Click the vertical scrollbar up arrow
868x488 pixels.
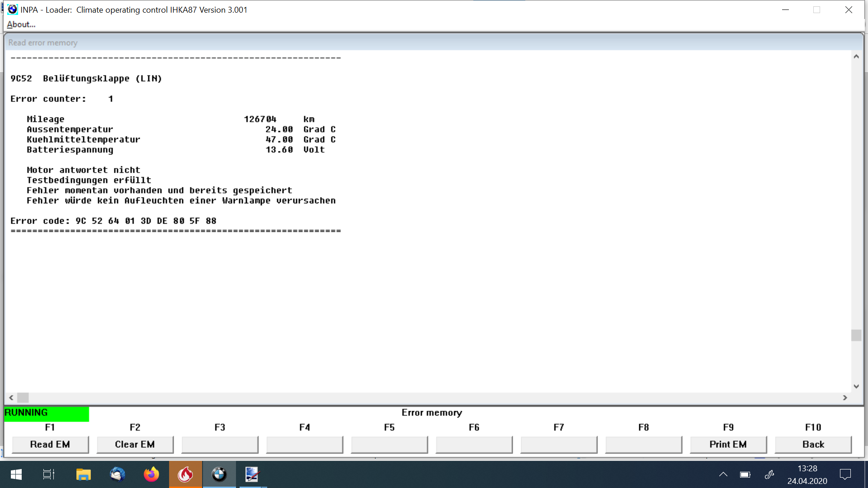(x=856, y=56)
